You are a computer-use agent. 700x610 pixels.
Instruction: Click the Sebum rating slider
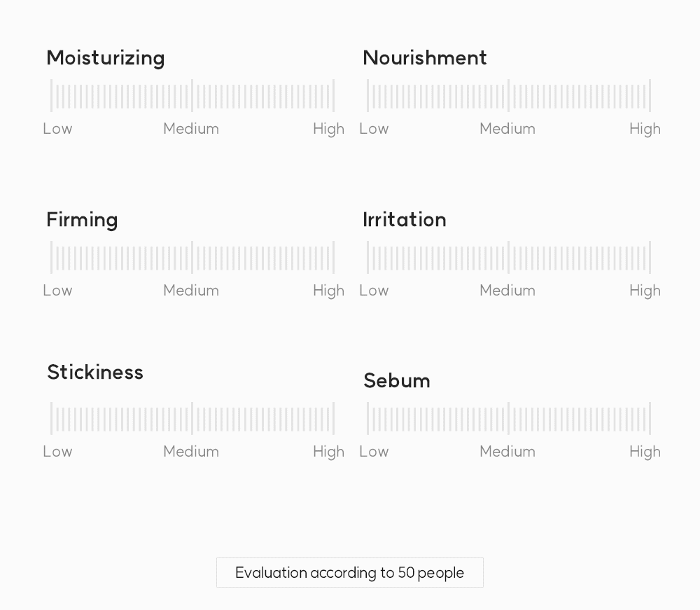tap(509, 419)
